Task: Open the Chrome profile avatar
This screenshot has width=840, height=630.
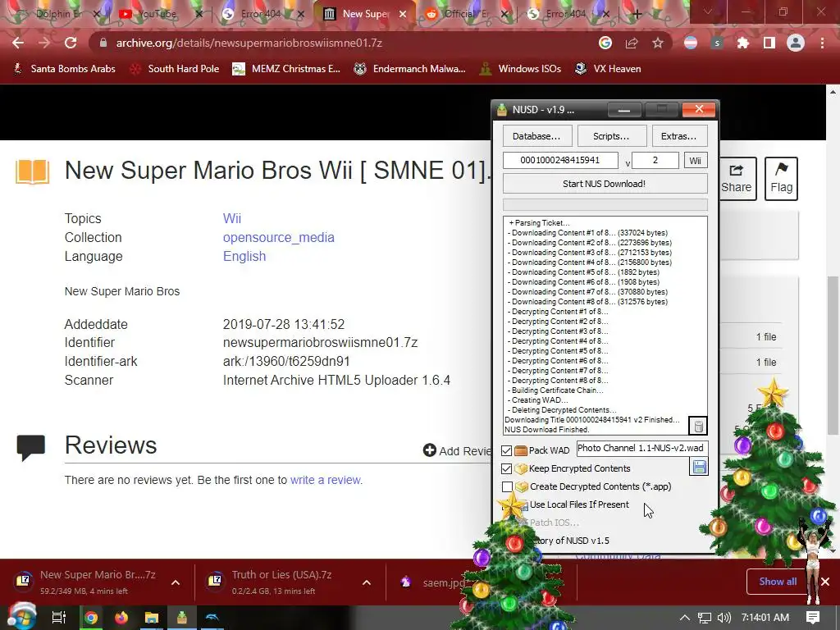Action: pos(796,43)
